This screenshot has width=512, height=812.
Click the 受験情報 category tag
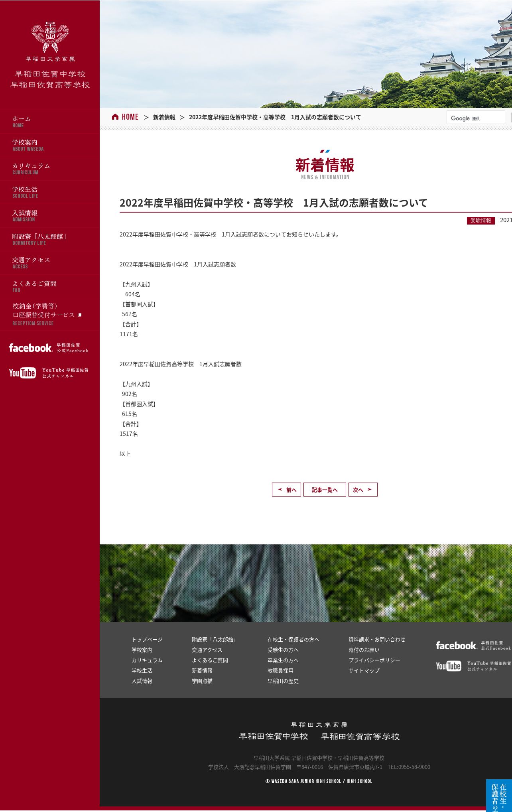tap(481, 221)
